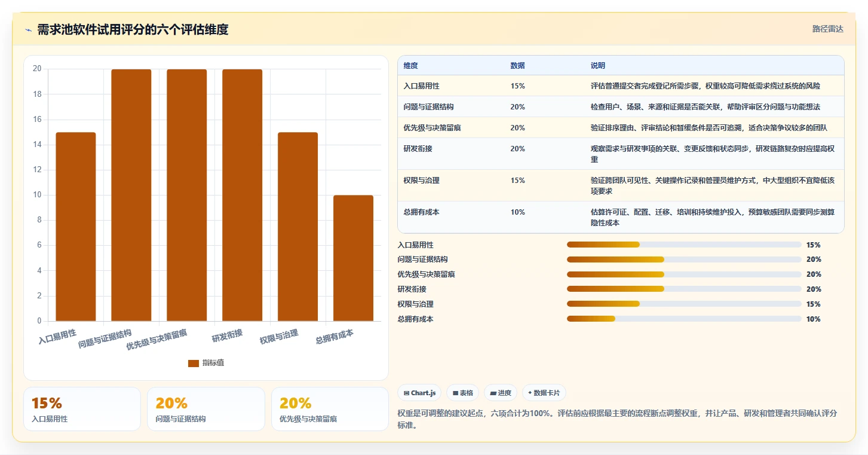Click the 权限与治理 x-axis label under chart
868x455 pixels.
coord(279,337)
